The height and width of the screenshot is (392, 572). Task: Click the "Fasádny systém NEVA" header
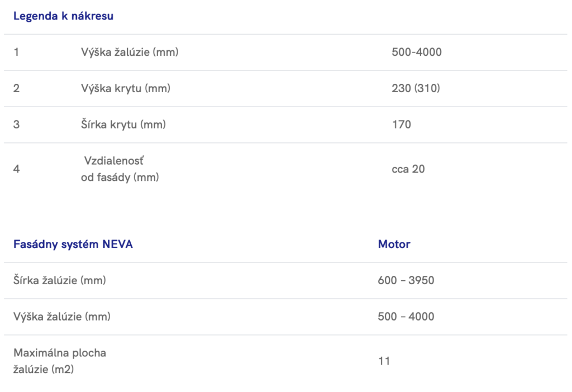tap(73, 244)
